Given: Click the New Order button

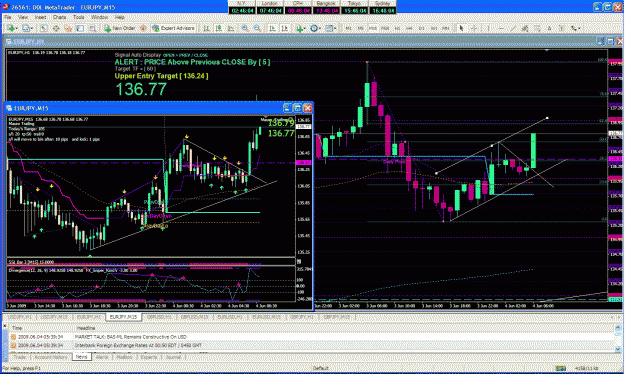Looking at the screenshot, I should tap(120, 28).
